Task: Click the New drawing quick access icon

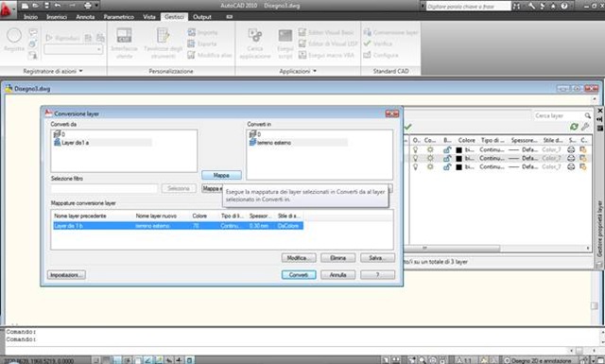Action: 26,6
